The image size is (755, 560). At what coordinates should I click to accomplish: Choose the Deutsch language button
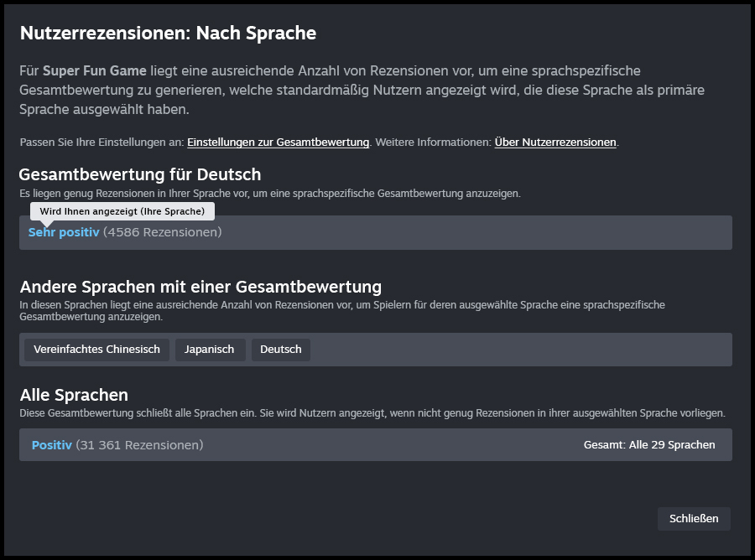click(280, 350)
